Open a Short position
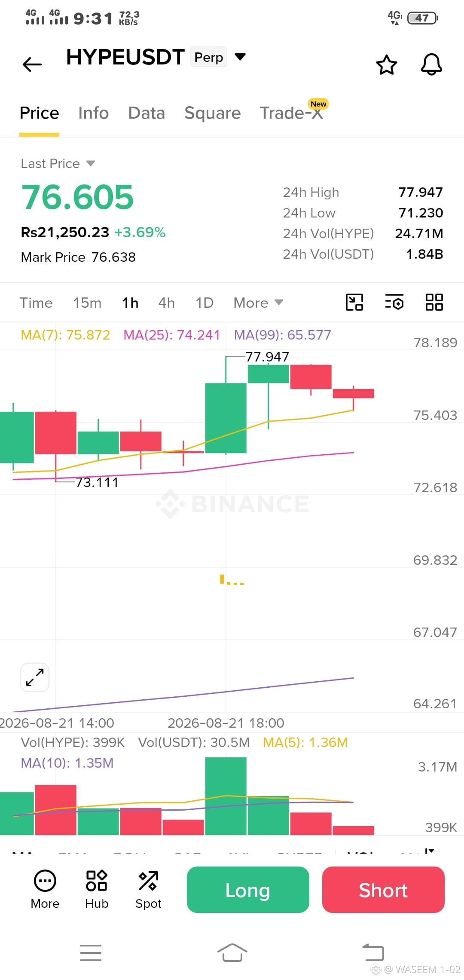This screenshot has width=464, height=980. point(383,890)
